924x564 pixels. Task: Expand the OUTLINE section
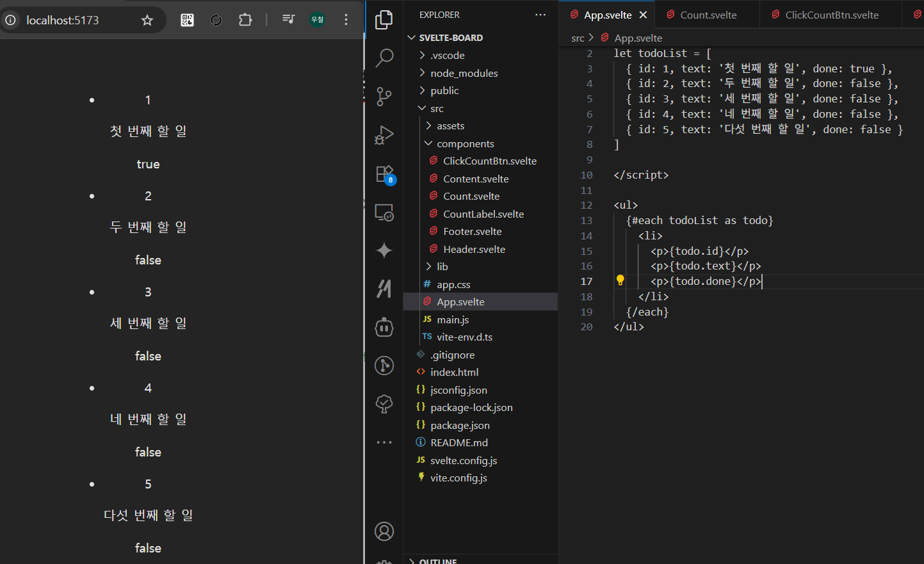click(481, 560)
